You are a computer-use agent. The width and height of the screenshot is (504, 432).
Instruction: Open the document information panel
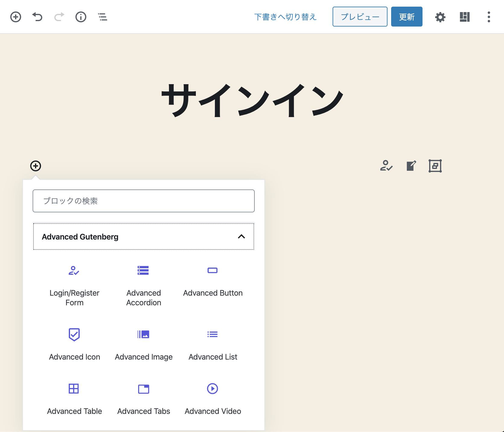81,17
